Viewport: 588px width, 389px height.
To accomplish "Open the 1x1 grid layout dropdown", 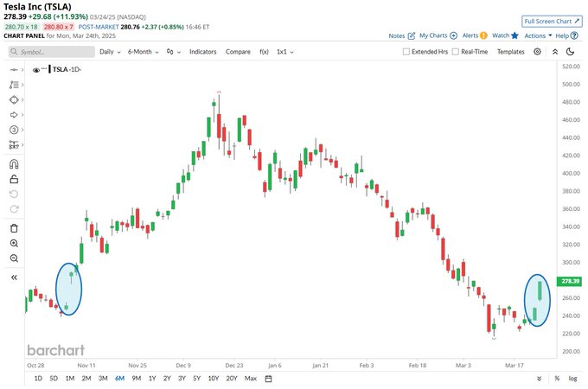I will [x=285, y=52].
